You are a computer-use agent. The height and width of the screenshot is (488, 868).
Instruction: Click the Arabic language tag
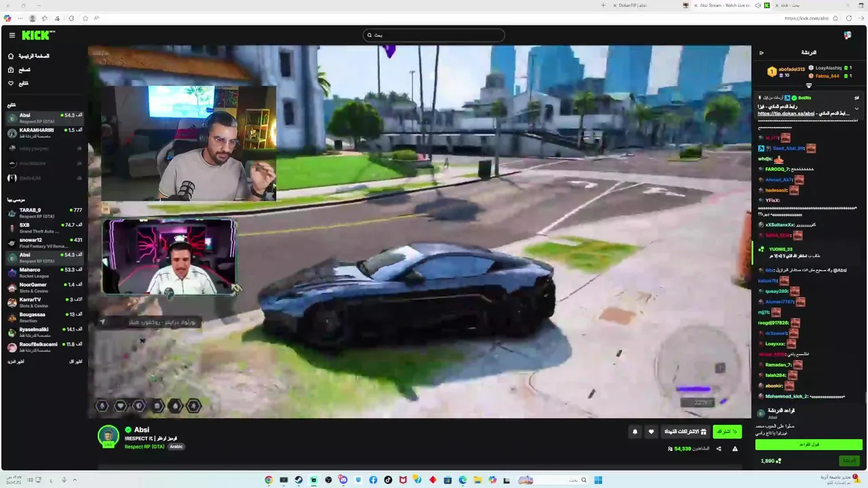[176, 447]
